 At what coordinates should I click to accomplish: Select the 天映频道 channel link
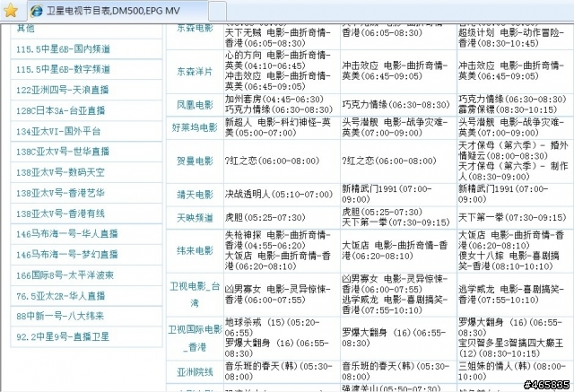tap(195, 218)
